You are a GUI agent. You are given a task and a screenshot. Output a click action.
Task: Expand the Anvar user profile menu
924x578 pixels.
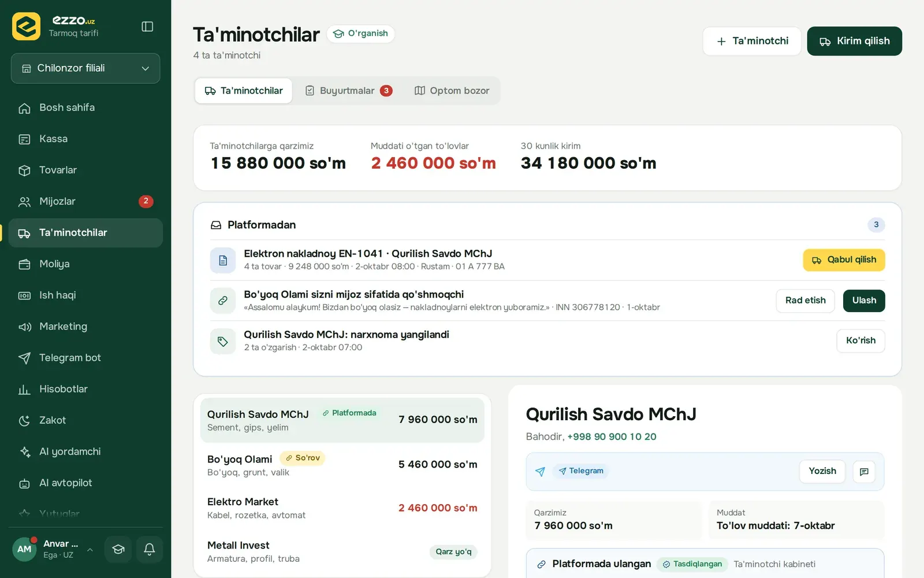coord(53,549)
